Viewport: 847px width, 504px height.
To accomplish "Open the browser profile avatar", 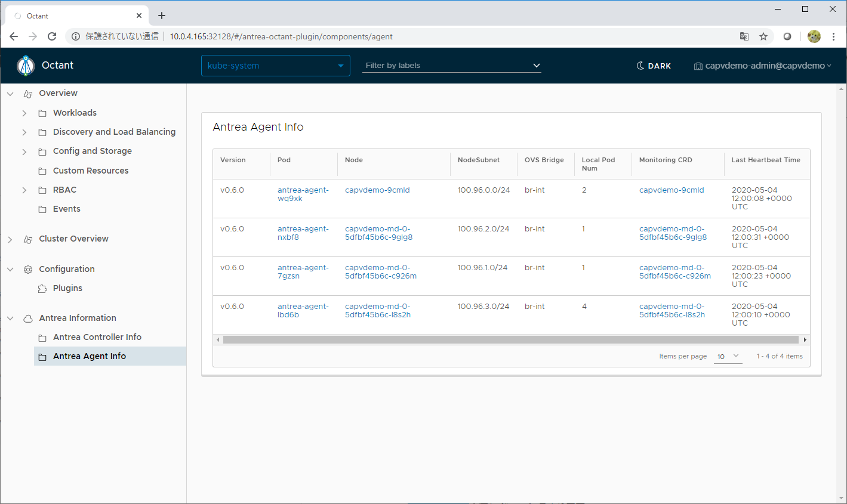I will point(814,36).
